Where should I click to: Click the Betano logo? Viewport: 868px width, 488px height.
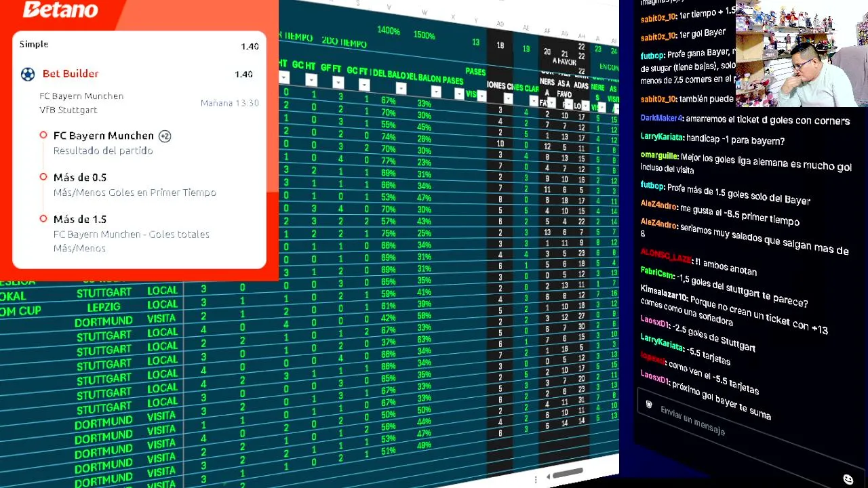point(60,9)
